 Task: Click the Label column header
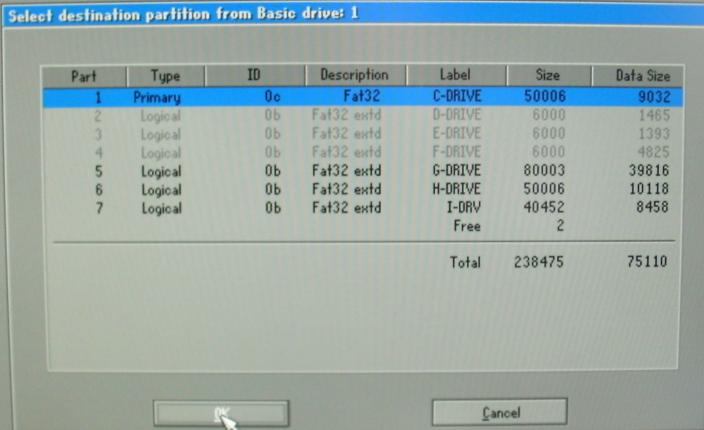pos(455,75)
